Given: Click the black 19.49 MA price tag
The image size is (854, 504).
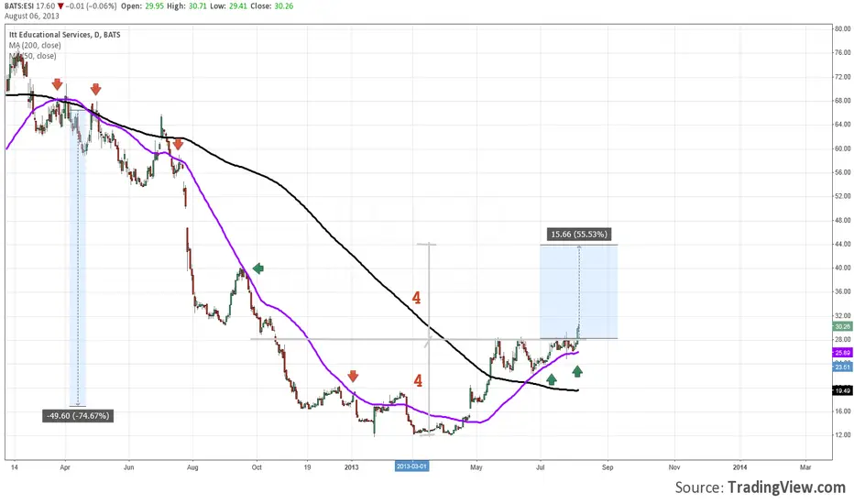Looking at the screenshot, I should 842,390.
